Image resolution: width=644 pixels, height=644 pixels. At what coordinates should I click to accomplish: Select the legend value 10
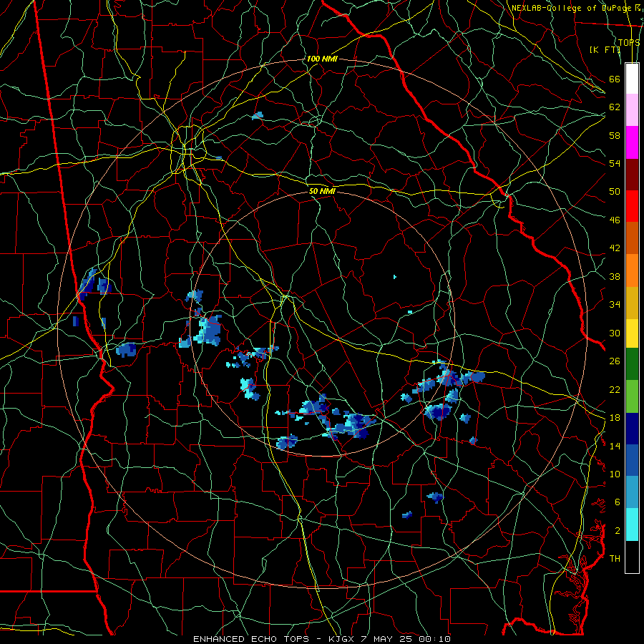[x=615, y=474]
